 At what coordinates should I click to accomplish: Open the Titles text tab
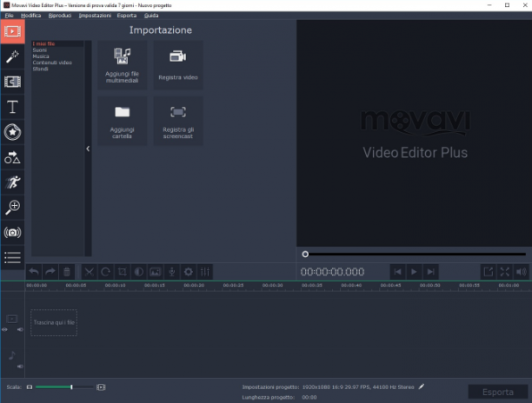[12, 107]
